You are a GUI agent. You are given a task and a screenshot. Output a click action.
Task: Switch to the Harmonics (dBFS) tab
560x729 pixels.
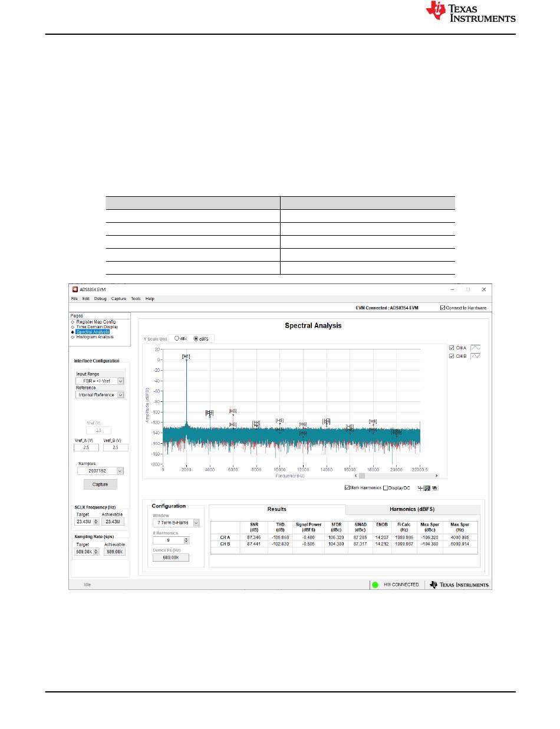[x=412, y=510]
